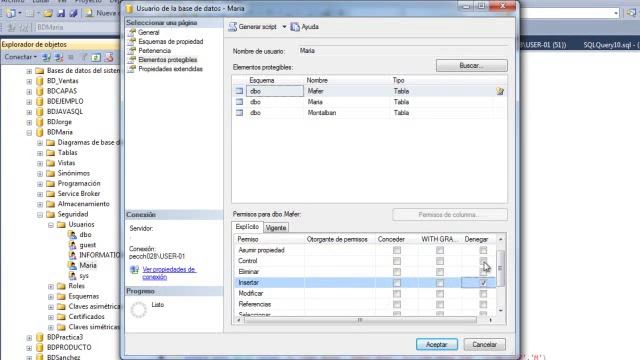Check Denegar for Asumir propiedad
Screen dimensions: 640x360
(483, 250)
